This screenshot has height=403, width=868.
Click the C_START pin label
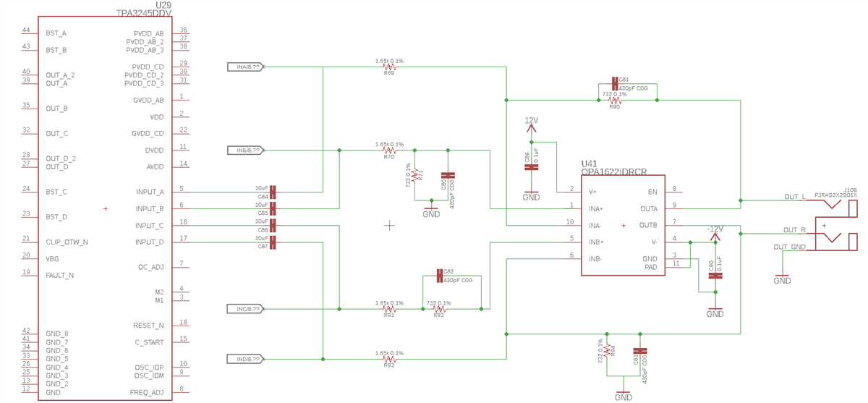(x=150, y=343)
